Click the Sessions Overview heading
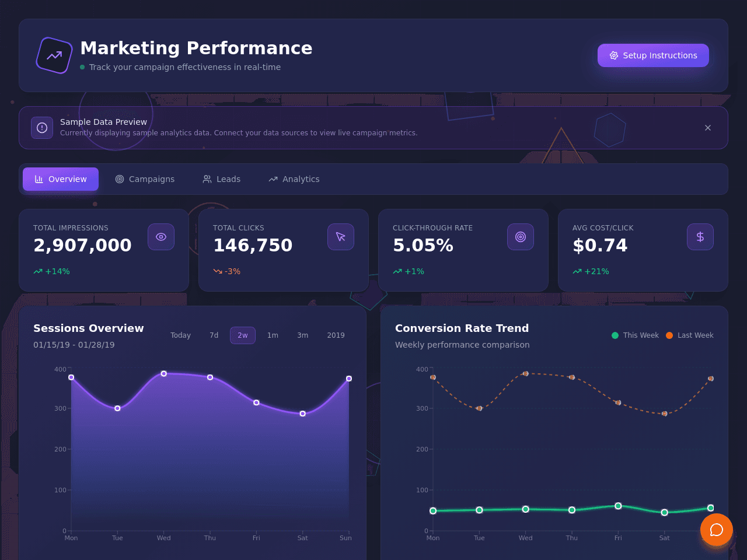Screen dimensions: 747x560 [x=89, y=328]
